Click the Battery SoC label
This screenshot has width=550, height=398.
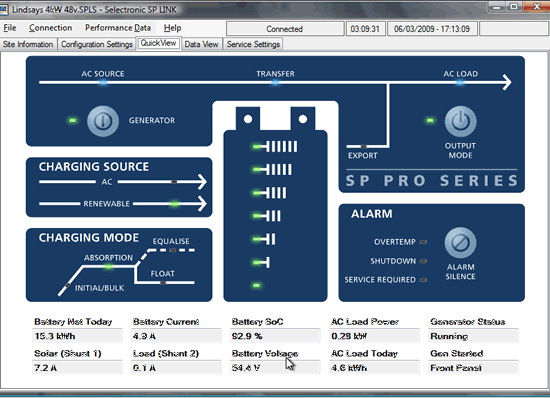click(x=257, y=322)
